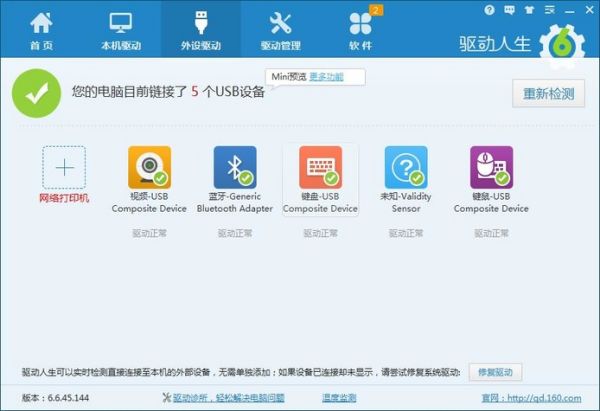Select the 蓝牙 Bluetooth adapter icon
This screenshot has height=411, width=600.
(235, 167)
